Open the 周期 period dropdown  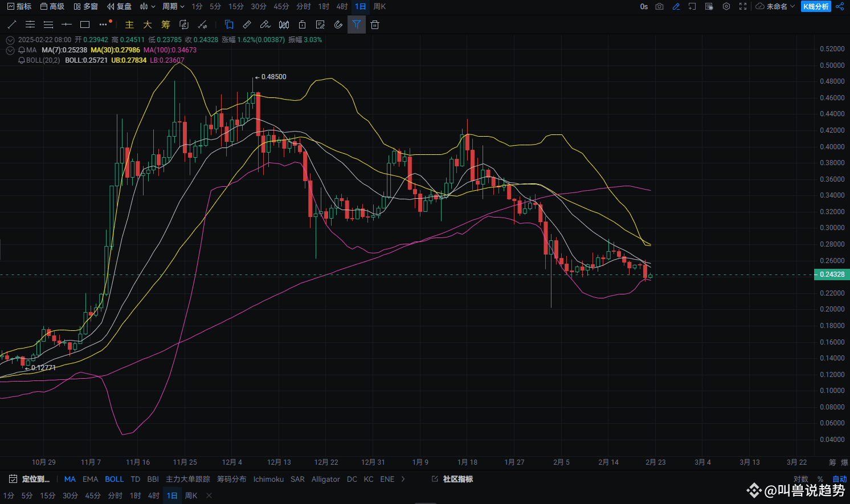pyautogui.click(x=173, y=6)
